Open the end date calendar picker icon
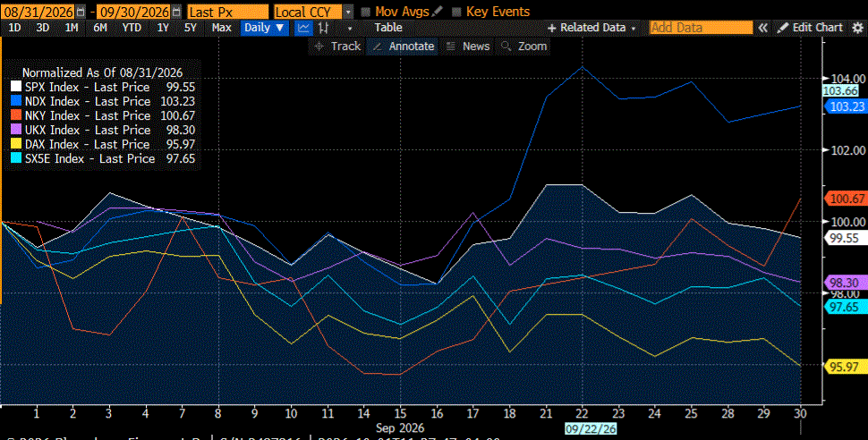868x440 pixels. 176,12
